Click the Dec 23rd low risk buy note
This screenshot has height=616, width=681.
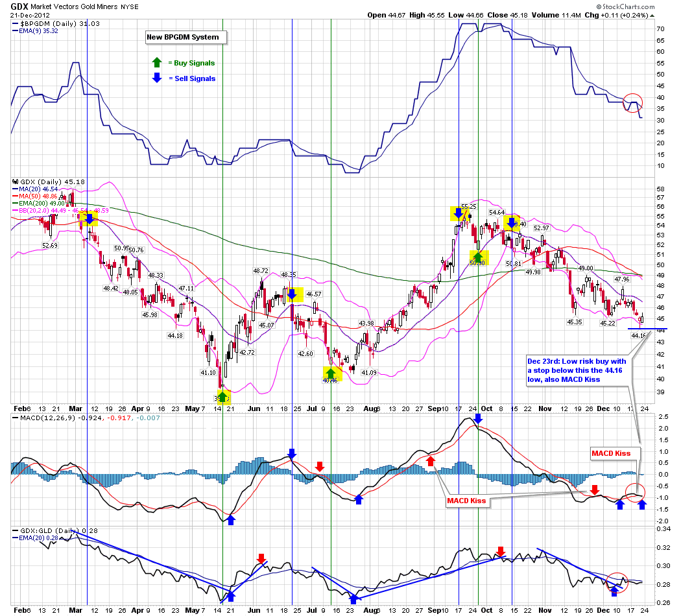578,370
